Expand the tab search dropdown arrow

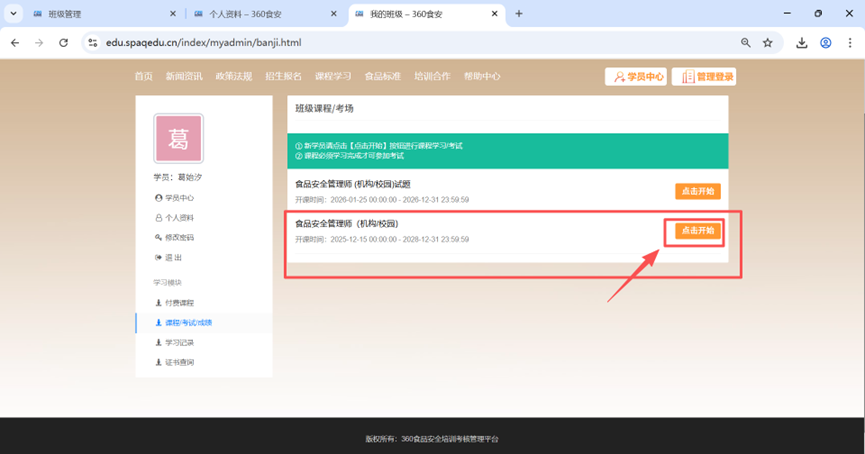point(13,14)
